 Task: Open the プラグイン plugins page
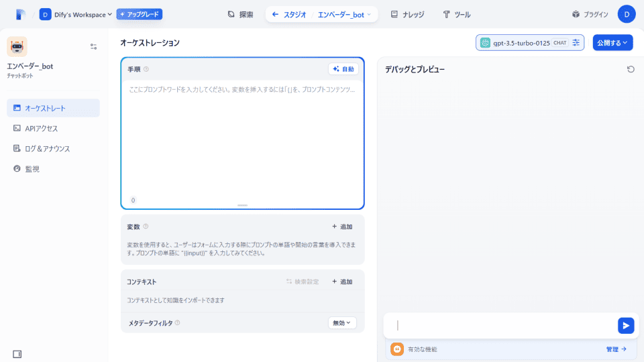[x=590, y=14]
